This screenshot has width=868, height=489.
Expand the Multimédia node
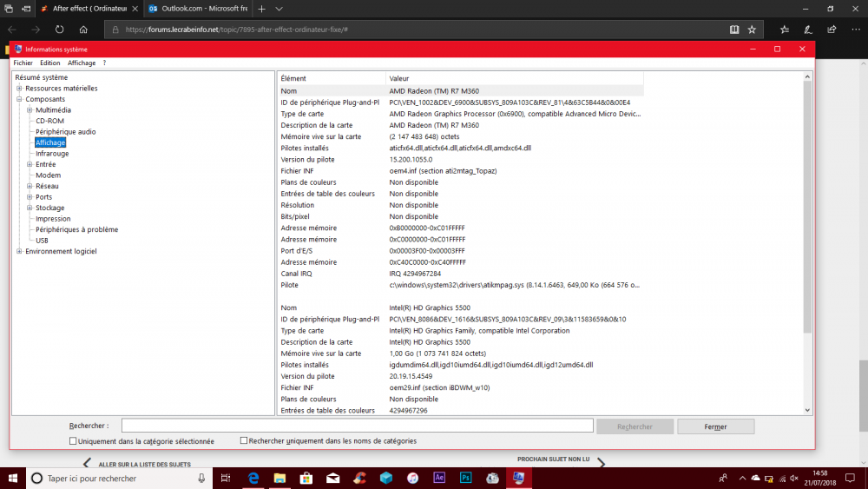(30, 110)
